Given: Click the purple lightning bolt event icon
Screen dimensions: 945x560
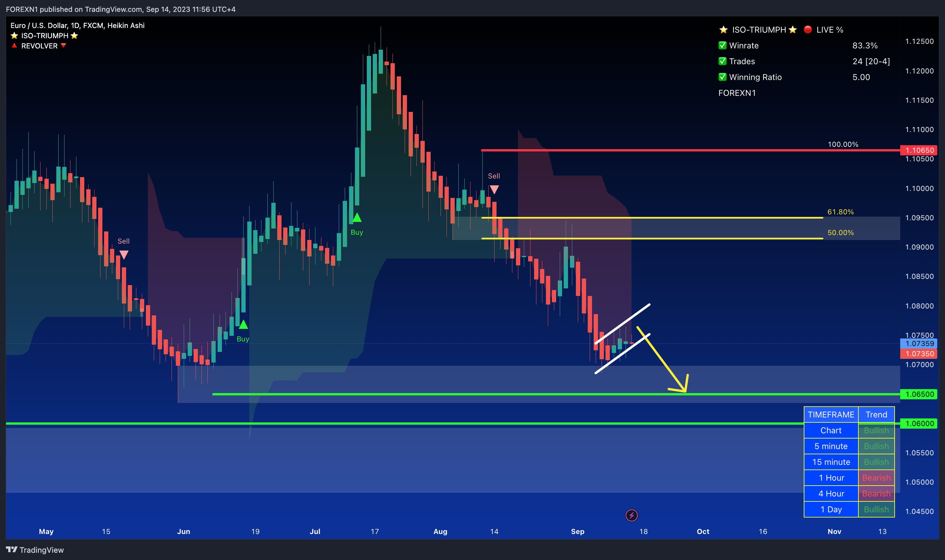Looking at the screenshot, I should click(x=632, y=515).
